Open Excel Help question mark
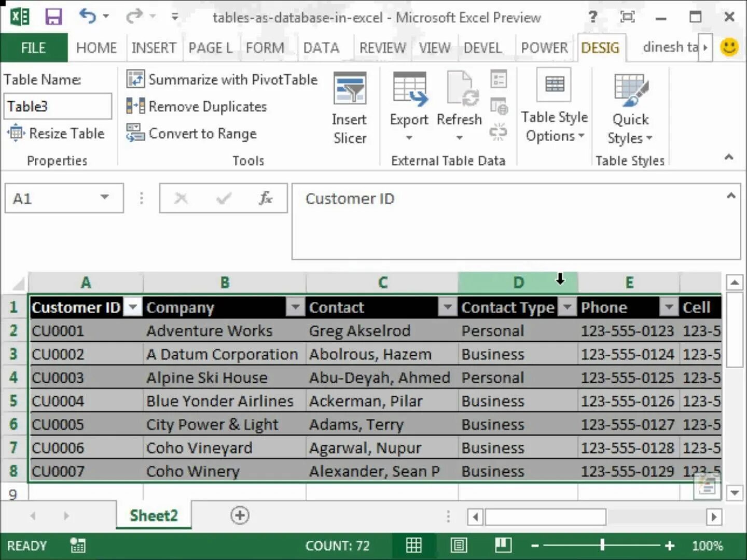Viewport: 747px width, 560px height. point(592,17)
